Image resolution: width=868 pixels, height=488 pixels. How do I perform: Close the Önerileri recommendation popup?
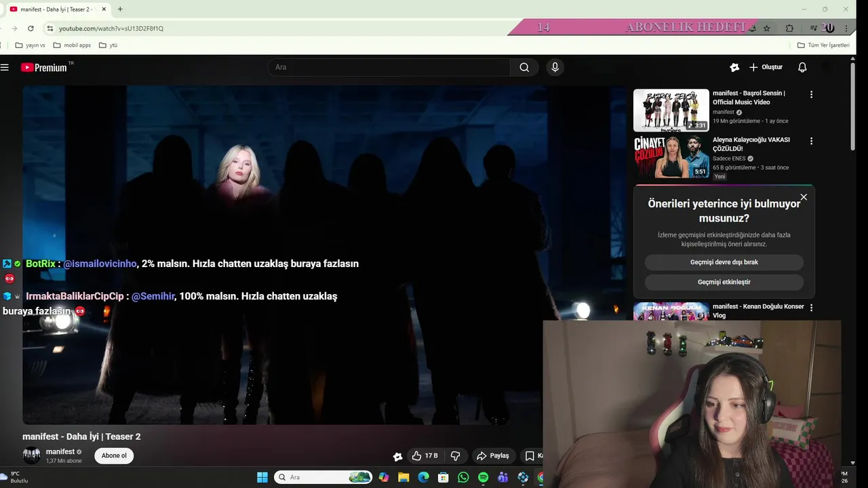(x=804, y=197)
